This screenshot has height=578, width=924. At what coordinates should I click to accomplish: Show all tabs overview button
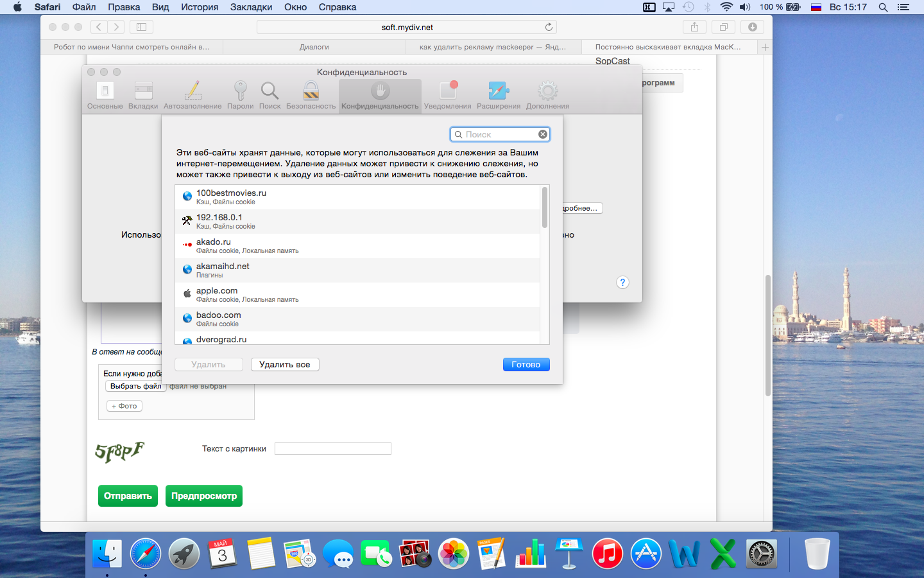723,27
